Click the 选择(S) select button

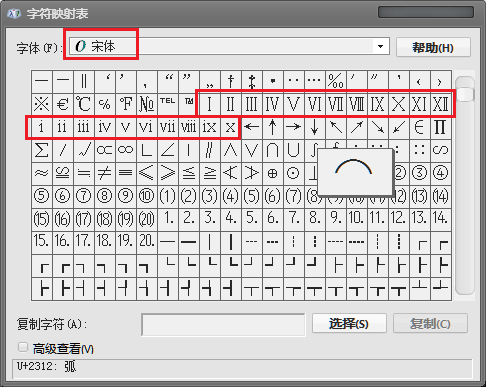pos(349,323)
